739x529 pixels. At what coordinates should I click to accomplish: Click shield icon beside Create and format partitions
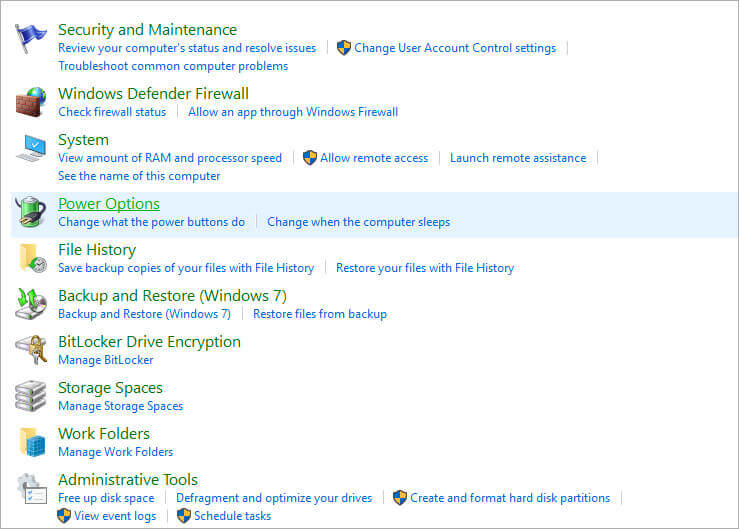click(400, 497)
